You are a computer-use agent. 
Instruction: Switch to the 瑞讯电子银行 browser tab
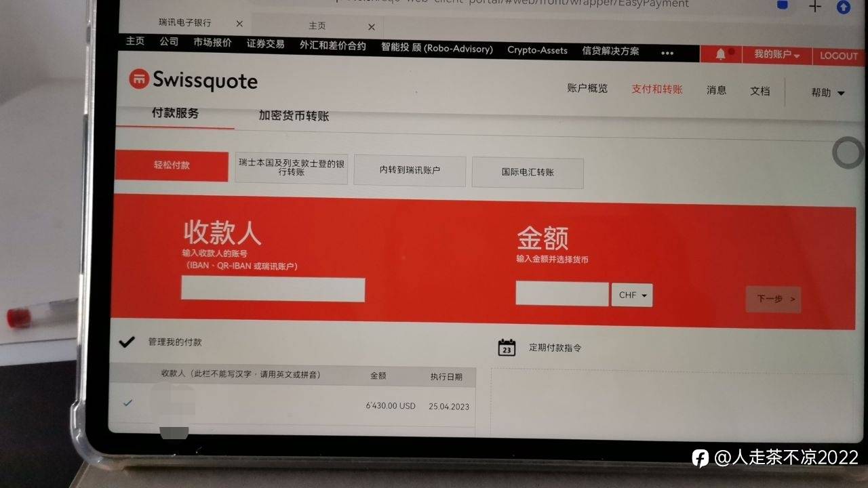[x=184, y=22]
